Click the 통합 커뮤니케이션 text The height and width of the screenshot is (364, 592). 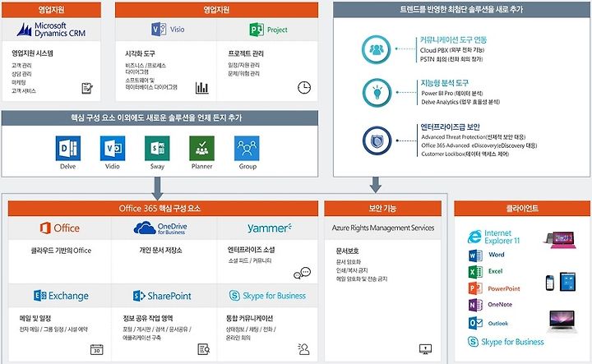tap(250, 318)
